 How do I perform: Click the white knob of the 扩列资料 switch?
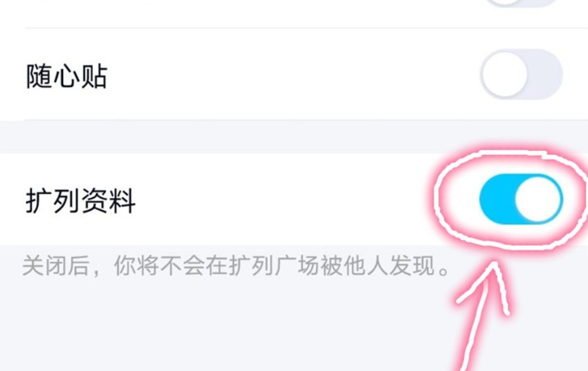click(x=539, y=199)
